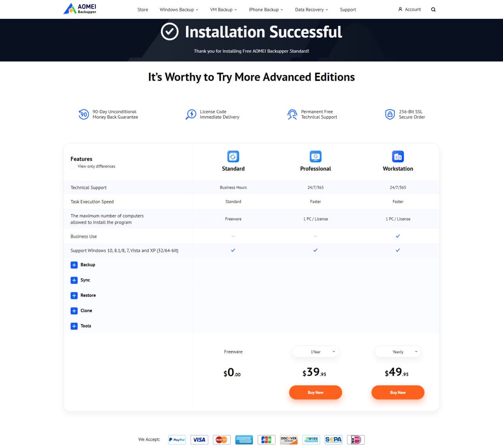Screen dimensions: 503x448
Task: Expand the Tools features section
Action: coord(74,326)
